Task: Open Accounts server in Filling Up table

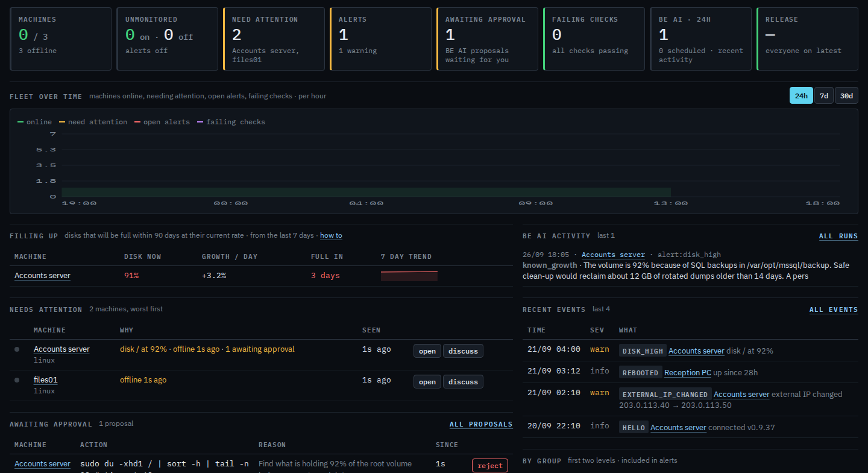Action: (42, 276)
